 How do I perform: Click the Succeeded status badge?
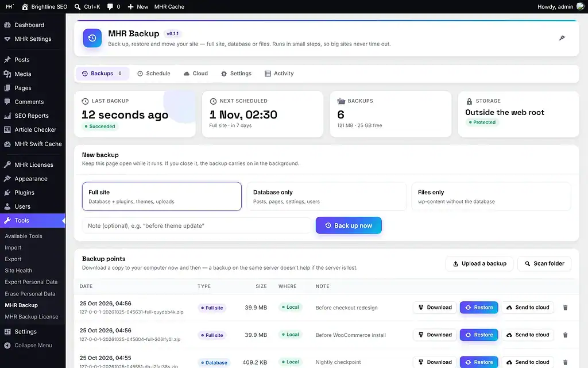tap(100, 126)
